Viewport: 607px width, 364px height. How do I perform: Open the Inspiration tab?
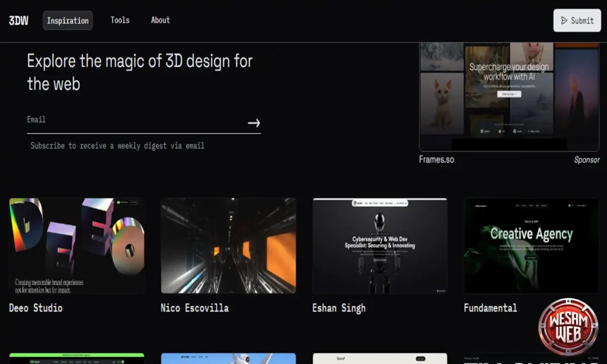[x=68, y=21]
